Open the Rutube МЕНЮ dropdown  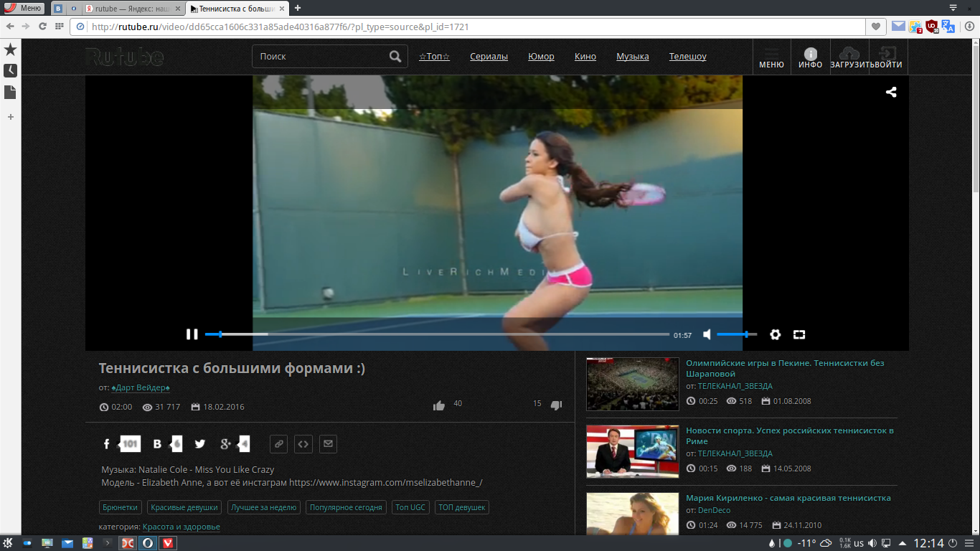(771, 57)
